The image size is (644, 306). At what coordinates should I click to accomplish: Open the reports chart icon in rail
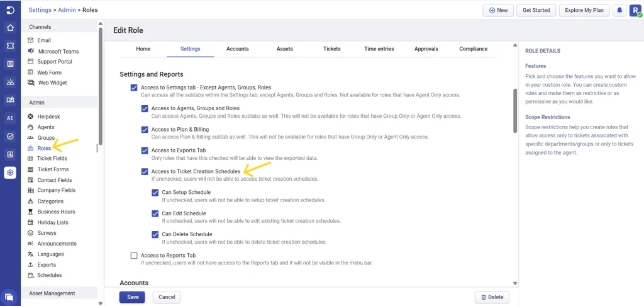point(10,154)
